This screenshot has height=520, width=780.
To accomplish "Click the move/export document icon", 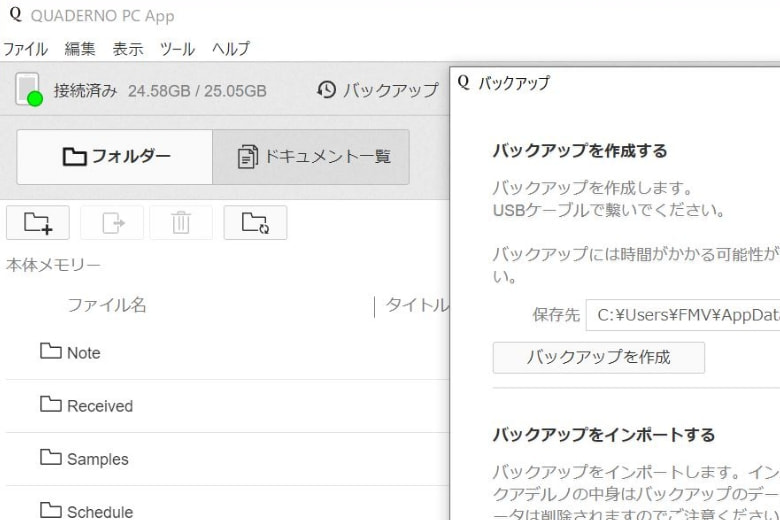I will (x=111, y=222).
